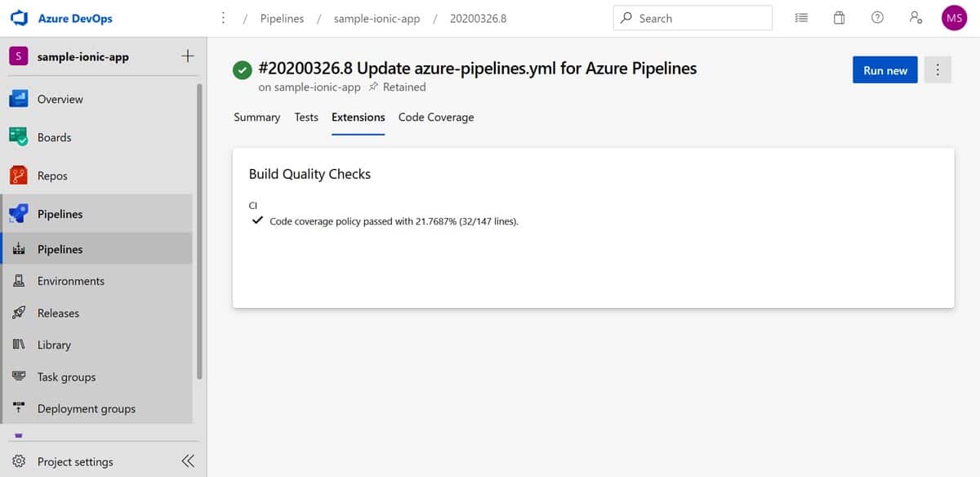Open Environments in the sidebar
The image size is (980, 477).
[x=70, y=281]
